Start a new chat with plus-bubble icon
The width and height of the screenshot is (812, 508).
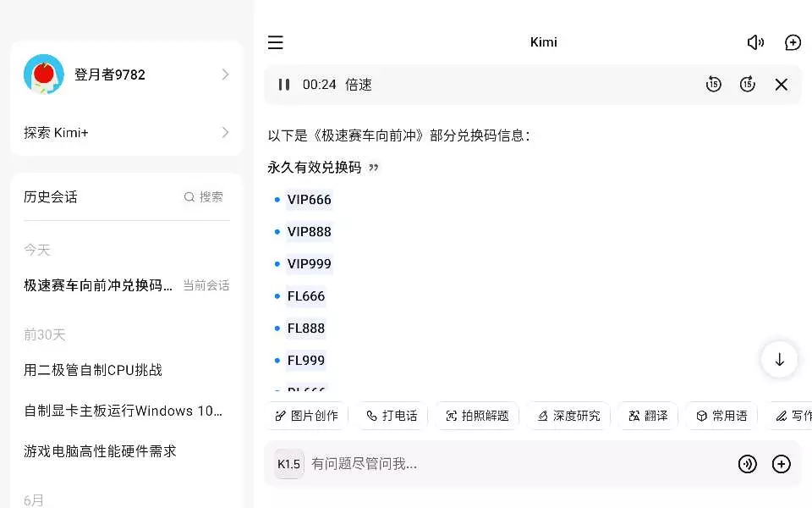pos(793,42)
